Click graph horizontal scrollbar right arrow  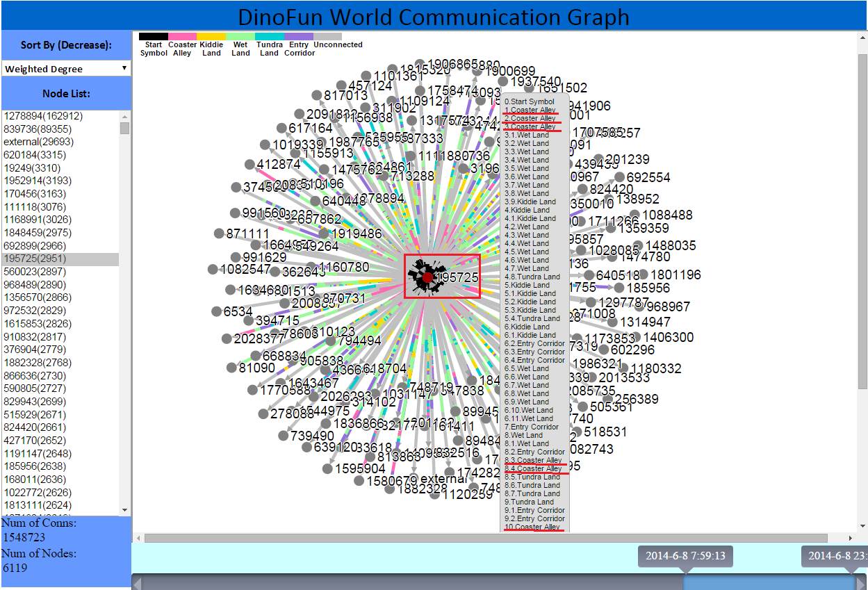tap(851, 538)
